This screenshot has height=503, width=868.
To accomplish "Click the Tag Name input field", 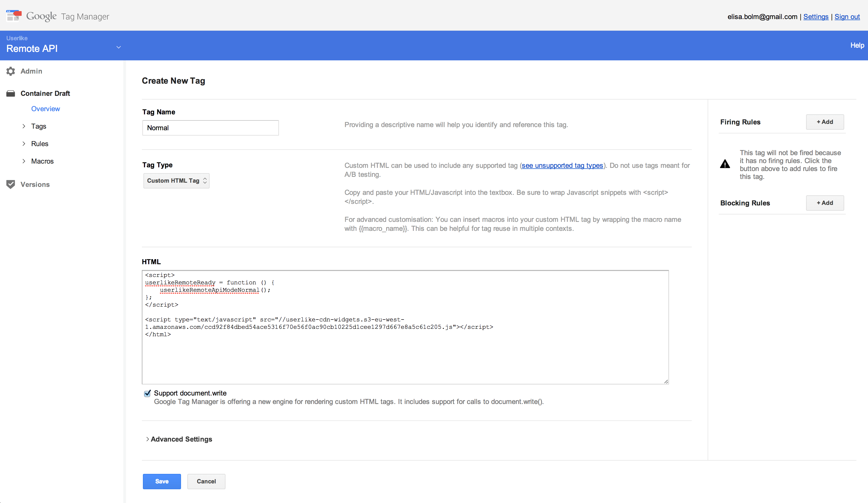I will point(210,128).
